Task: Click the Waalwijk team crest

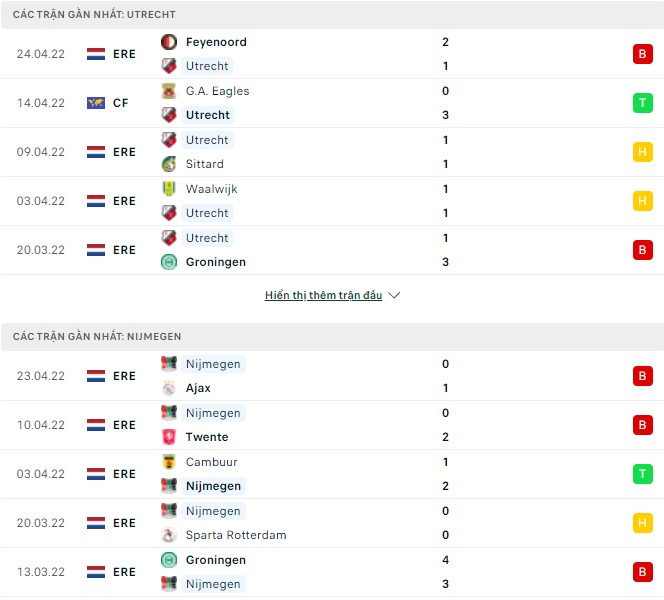Action: [168, 189]
